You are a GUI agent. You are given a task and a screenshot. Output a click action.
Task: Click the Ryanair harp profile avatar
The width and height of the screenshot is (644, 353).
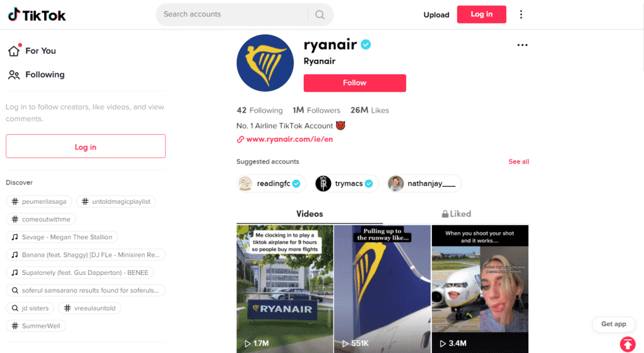coord(265,63)
